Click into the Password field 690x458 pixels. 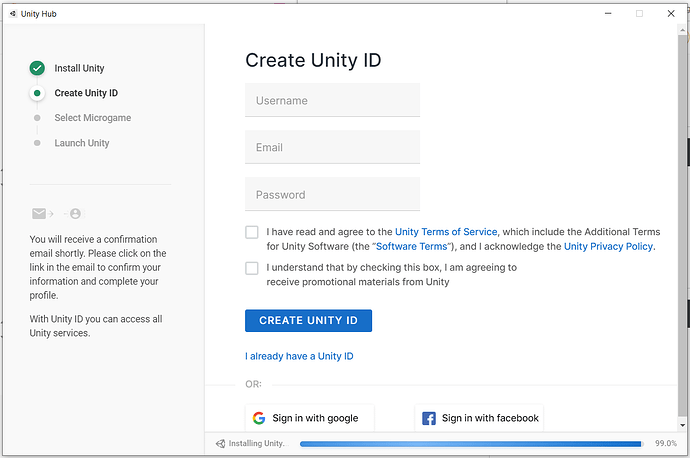point(332,194)
